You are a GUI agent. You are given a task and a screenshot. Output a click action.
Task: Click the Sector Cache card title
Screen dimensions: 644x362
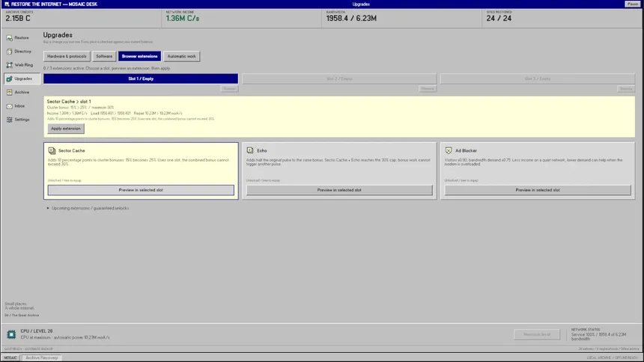71,150
